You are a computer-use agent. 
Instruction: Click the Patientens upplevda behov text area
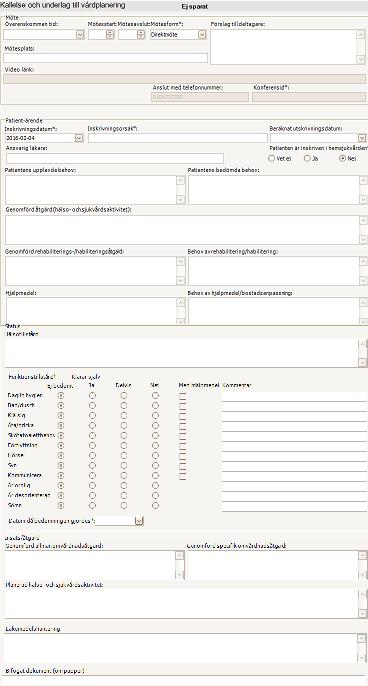tap(91, 190)
